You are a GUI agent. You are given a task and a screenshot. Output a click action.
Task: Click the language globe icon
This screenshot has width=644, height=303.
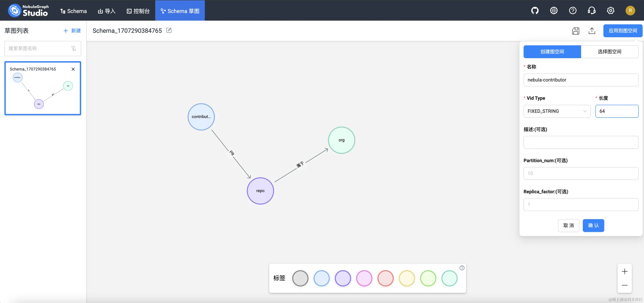553,10
